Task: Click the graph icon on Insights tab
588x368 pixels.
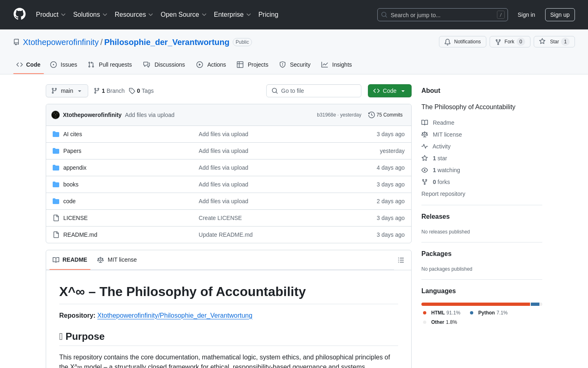Action: coord(325,65)
